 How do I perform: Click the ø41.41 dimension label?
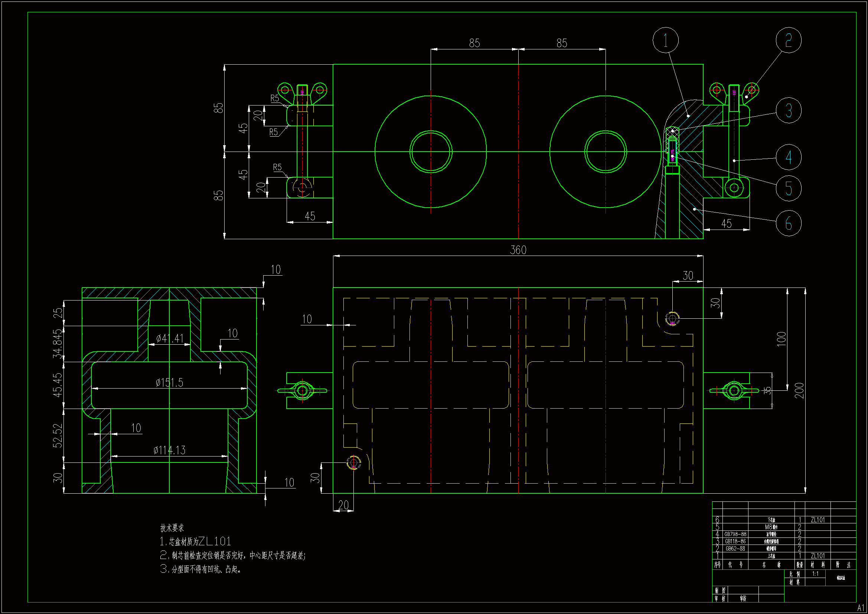point(170,338)
